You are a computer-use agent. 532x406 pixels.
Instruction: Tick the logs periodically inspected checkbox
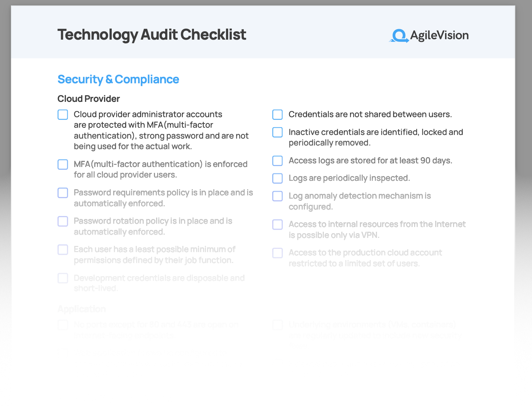click(278, 178)
